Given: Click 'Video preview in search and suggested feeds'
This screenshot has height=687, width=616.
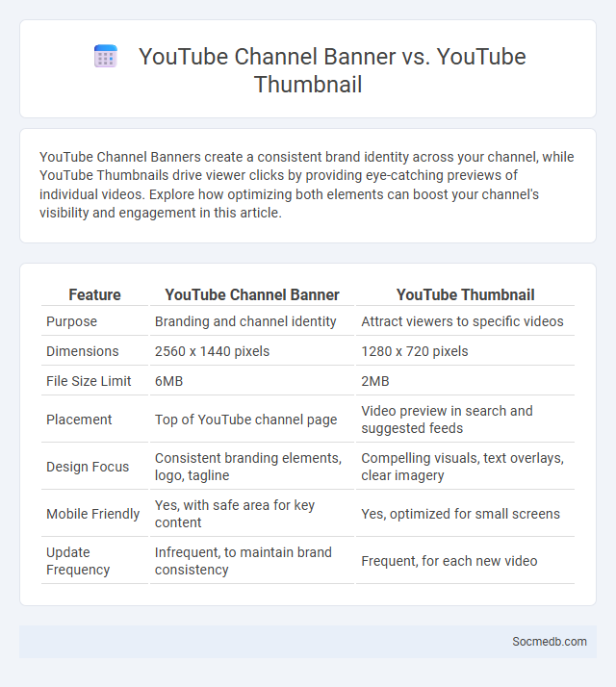Looking at the screenshot, I should pyautogui.click(x=448, y=420).
